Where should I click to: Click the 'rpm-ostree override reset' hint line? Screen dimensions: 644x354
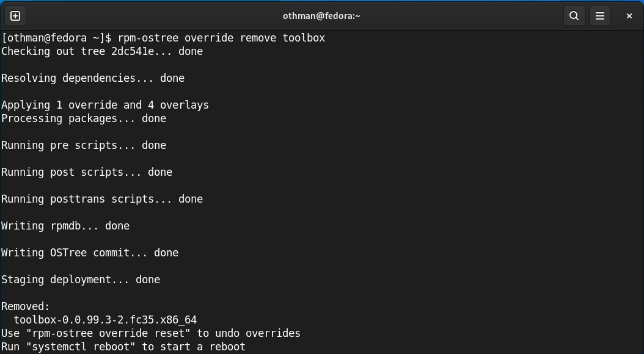point(151,333)
